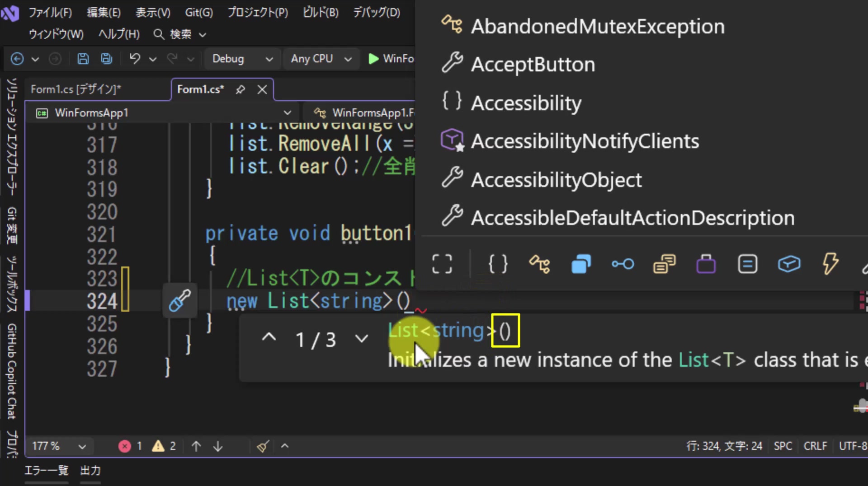Viewport: 868px width, 486px height.
Task: Open the Any CPU platform dropdown
Action: (321, 59)
